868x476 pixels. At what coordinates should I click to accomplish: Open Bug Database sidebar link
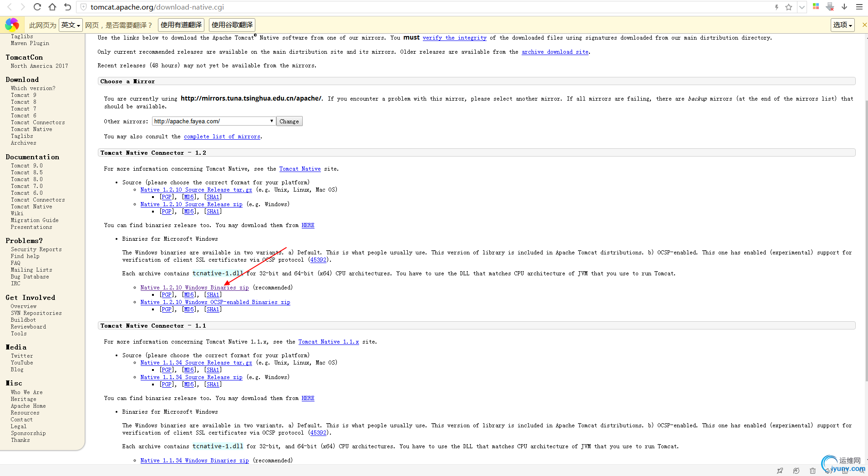(30, 277)
